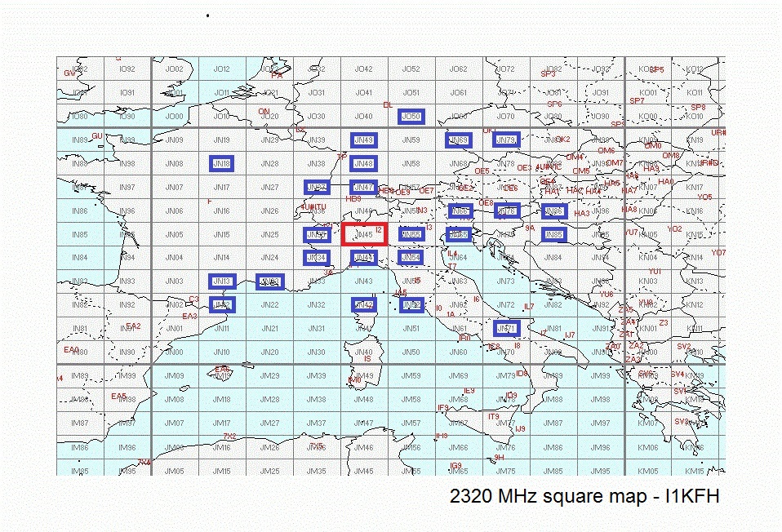Click the JN38 grid label

(316, 163)
